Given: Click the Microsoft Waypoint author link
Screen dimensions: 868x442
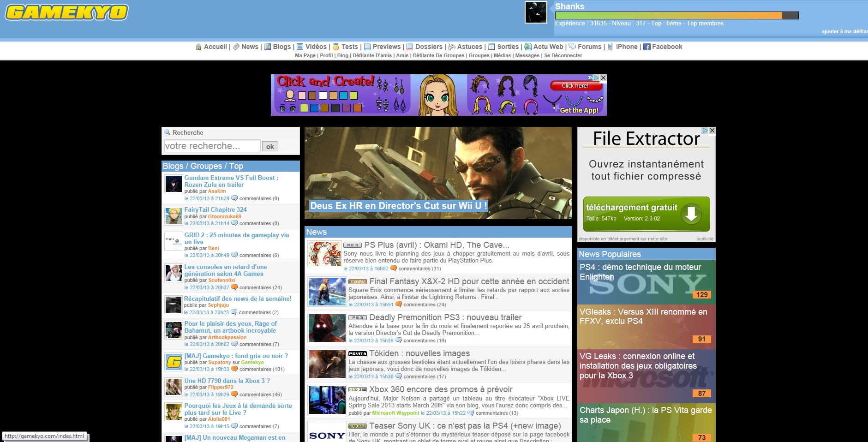Looking at the screenshot, I should [x=395, y=413].
